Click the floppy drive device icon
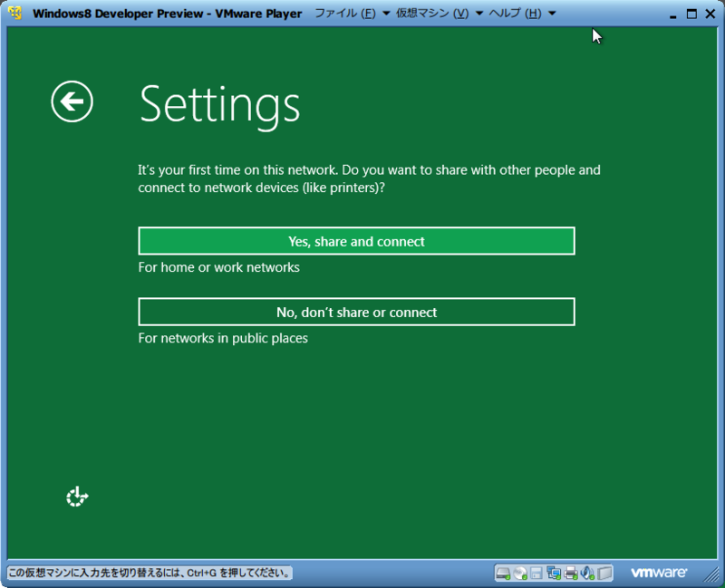This screenshot has width=725, height=588. click(x=536, y=574)
